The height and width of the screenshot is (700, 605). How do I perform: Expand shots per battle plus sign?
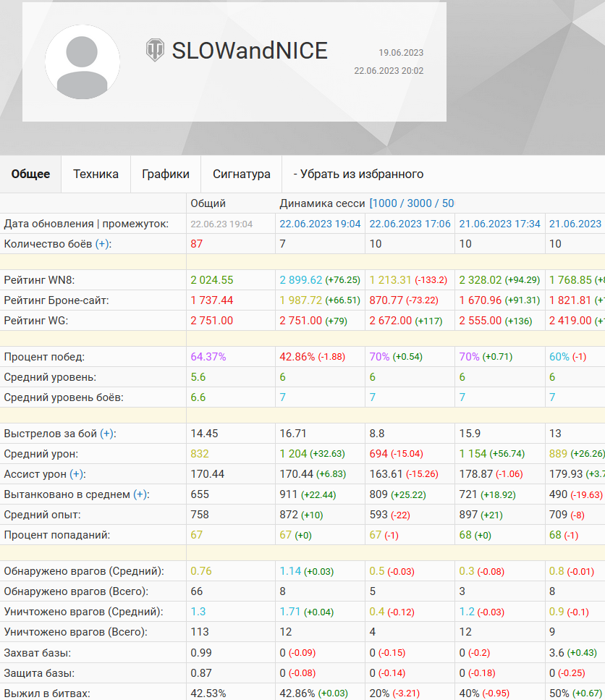pyautogui.click(x=107, y=434)
